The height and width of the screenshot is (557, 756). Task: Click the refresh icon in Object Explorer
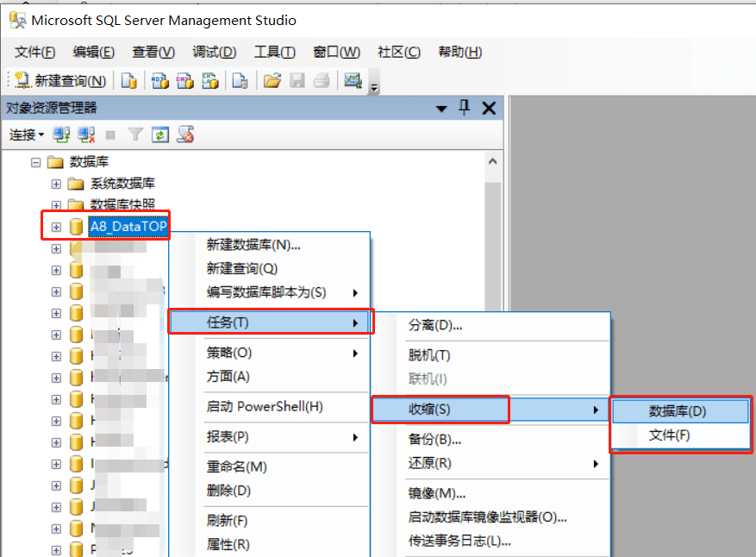tap(160, 135)
